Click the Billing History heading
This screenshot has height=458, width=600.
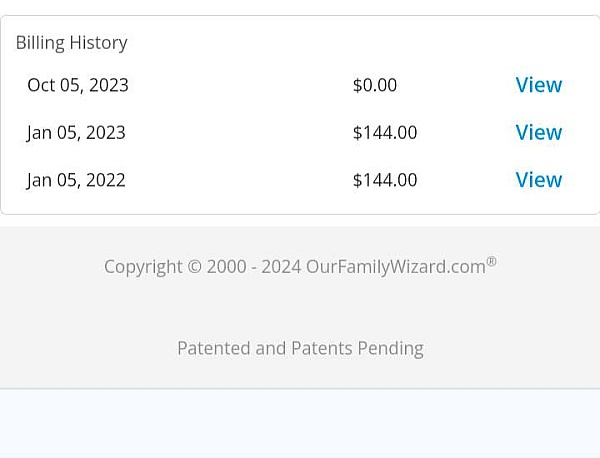point(72,43)
